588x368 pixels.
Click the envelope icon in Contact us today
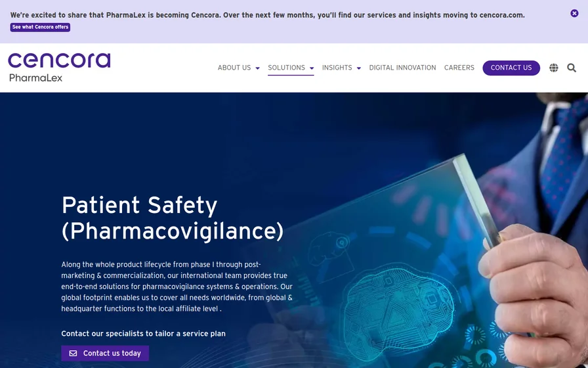click(x=73, y=354)
